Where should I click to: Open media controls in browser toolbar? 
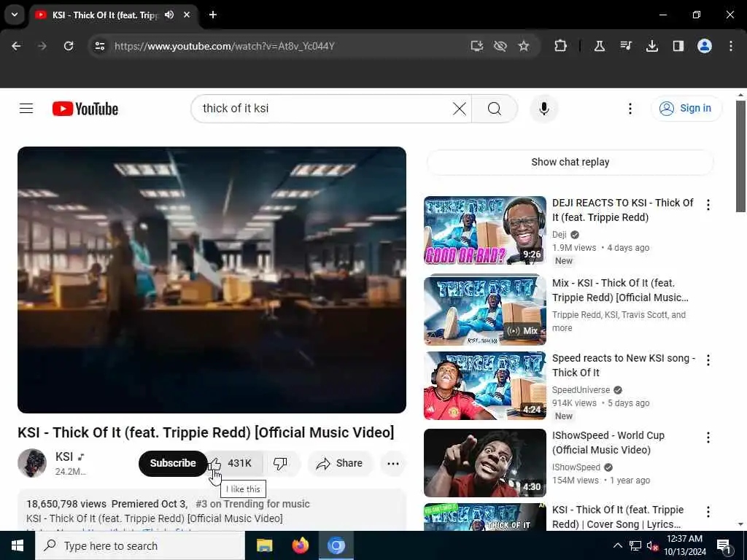click(x=625, y=46)
